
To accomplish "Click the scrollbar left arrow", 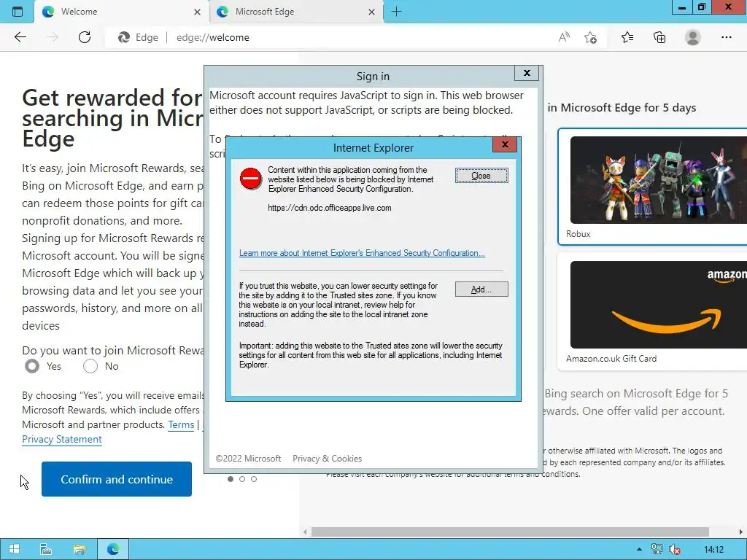I will click(x=305, y=532).
